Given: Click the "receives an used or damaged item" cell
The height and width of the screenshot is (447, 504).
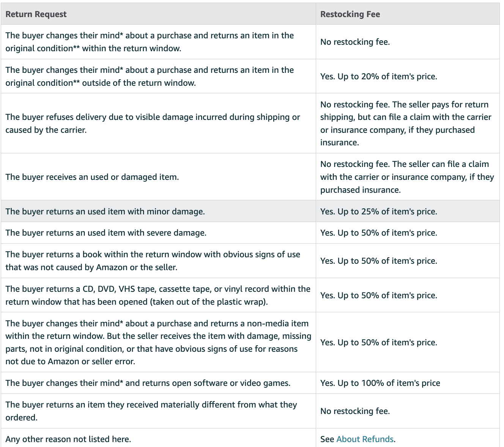Looking at the screenshot, I should [x=92, y=177].
